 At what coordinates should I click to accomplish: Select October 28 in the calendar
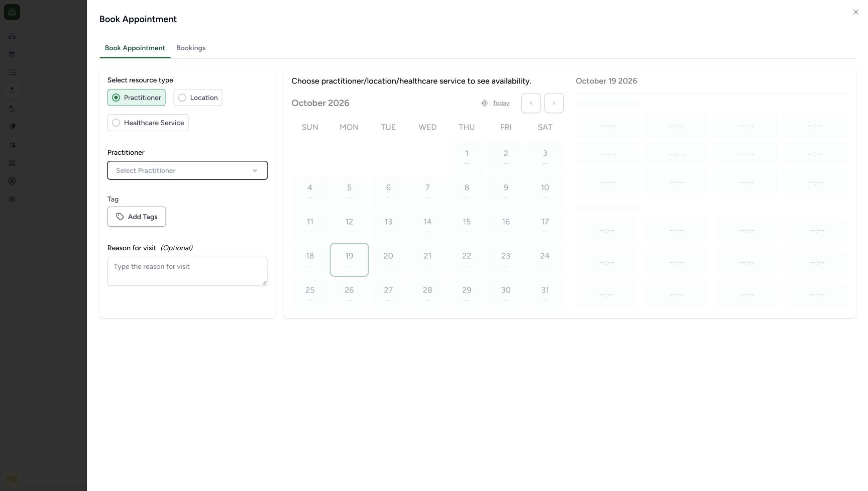[x=427, y=294]
